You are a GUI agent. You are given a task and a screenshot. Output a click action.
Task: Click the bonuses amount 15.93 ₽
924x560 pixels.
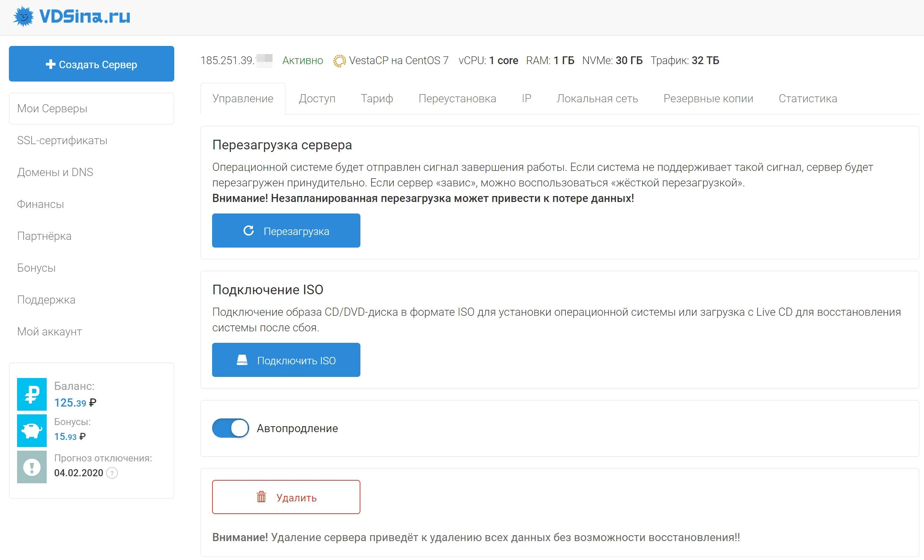[70, 437]
